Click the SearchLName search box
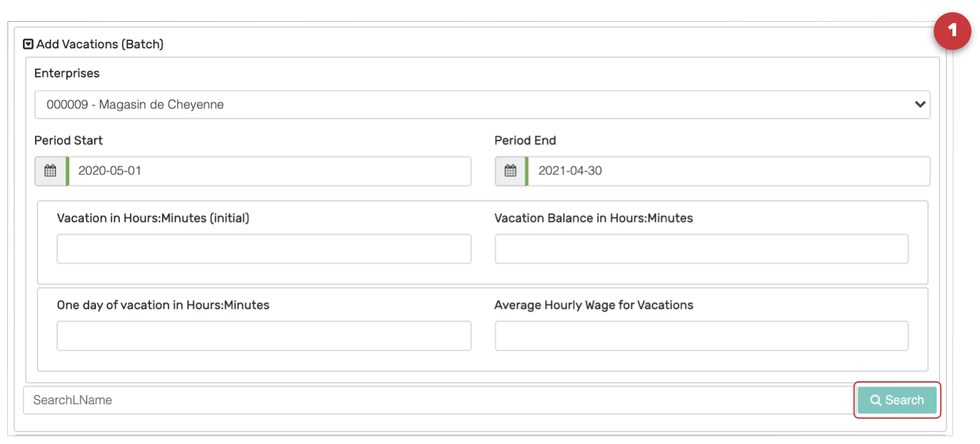The height and width of the screenshot is (444, 980). coord(439,400)
